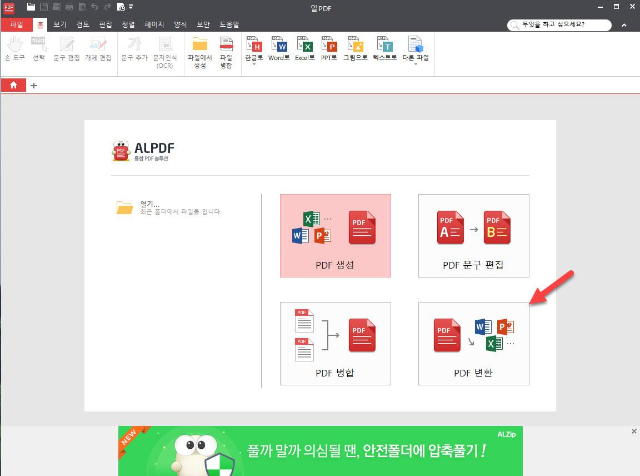Viewport: 640px width, 476px height.
Task: Convert PDF to PowerPoint (PPT로)
Action: coord(329,49)
